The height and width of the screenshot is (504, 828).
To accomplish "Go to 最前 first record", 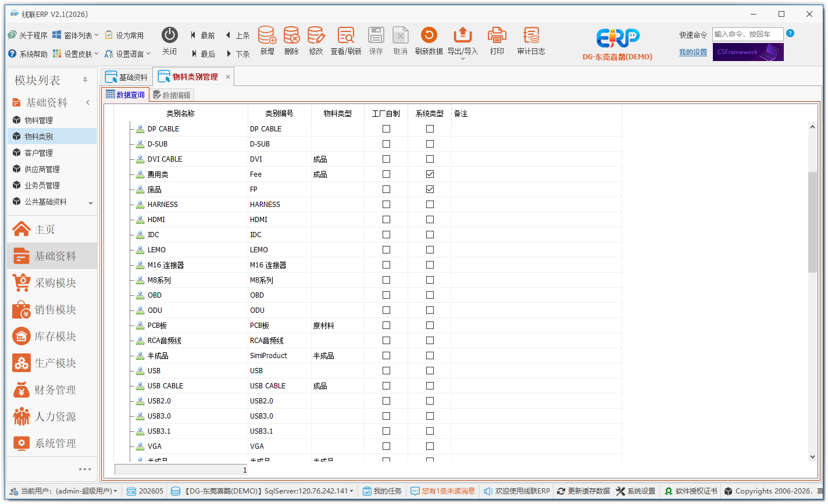I will pos(202,35).
